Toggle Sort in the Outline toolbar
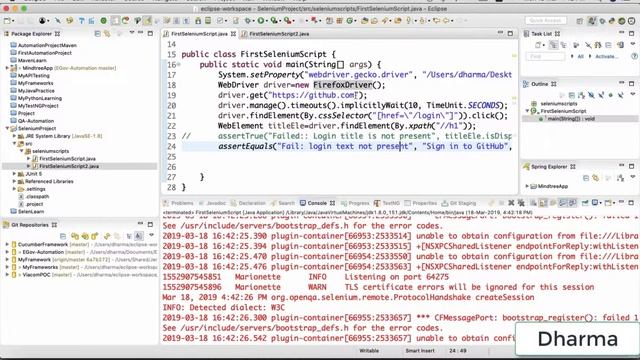The width and height of the screenshot is (640, 360). pyautogui.click(x=581, y=95)
